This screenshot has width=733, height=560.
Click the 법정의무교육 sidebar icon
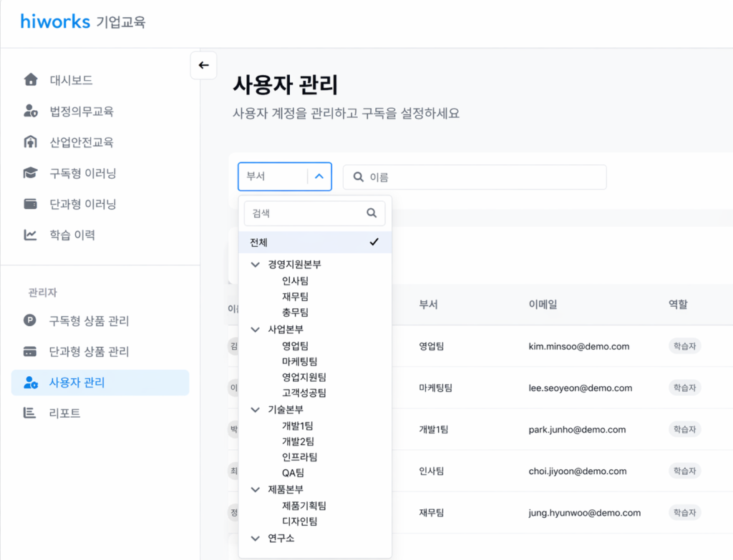tap(30, 112)
